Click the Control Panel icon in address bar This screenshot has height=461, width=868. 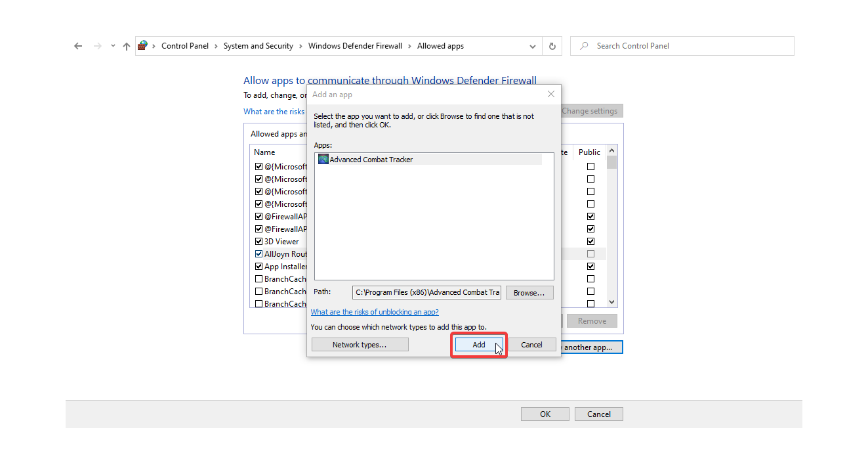click(x=142, y=46)
